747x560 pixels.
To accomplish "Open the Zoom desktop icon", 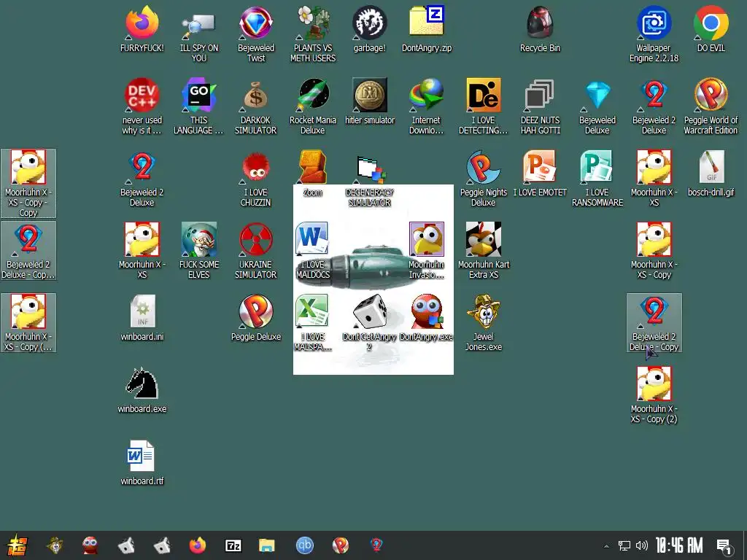I will click(x=313, y=174).
